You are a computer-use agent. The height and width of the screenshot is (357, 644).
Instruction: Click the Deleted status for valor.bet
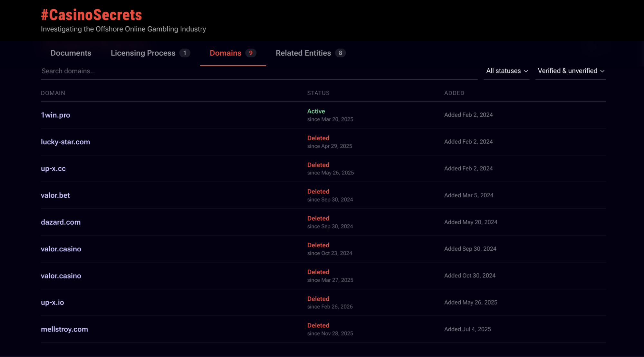(x=318, y=192)
